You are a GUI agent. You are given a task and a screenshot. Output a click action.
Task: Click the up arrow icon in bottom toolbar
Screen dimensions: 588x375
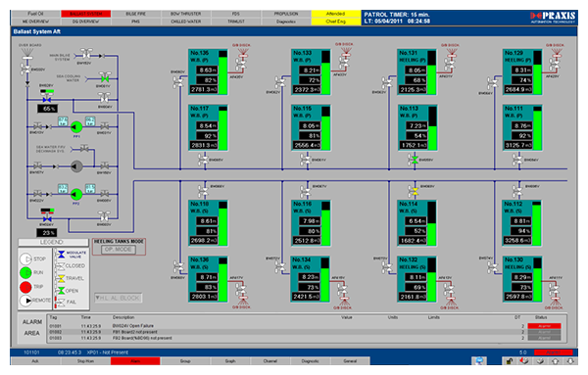556,361
